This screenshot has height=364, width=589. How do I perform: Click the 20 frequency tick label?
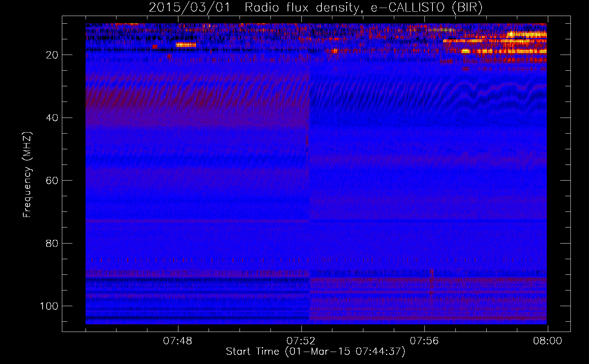click(52, 55)
